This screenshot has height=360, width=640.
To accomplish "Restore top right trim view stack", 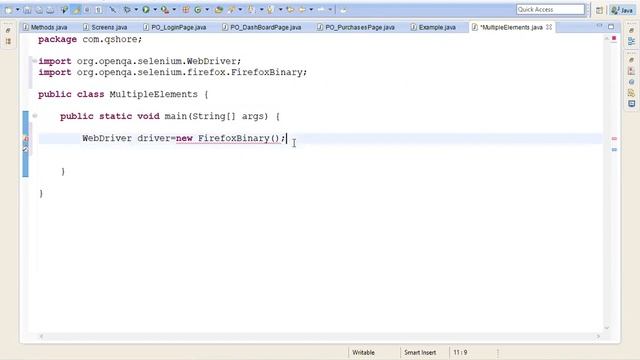I will 631,30.
